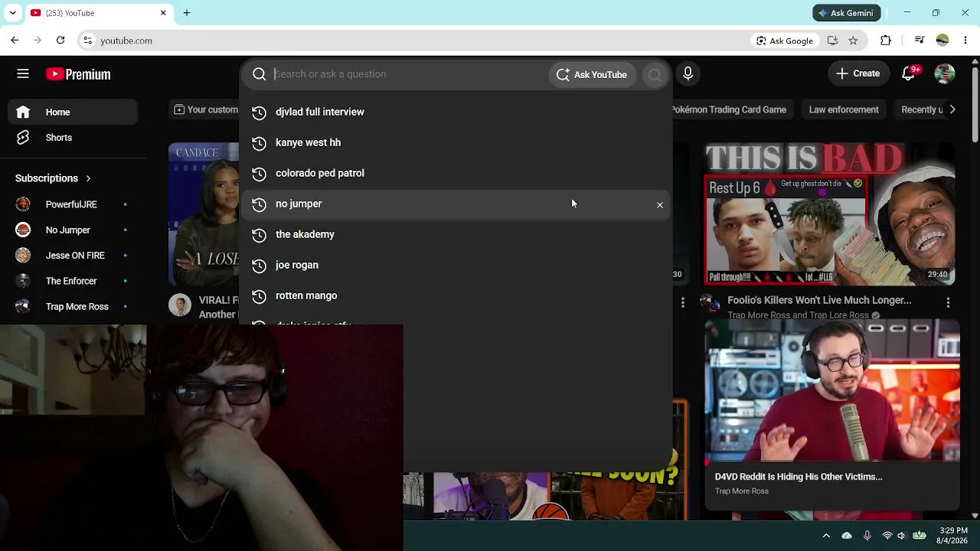Remove the 'no jumper' search suggestion

(659, 204)
